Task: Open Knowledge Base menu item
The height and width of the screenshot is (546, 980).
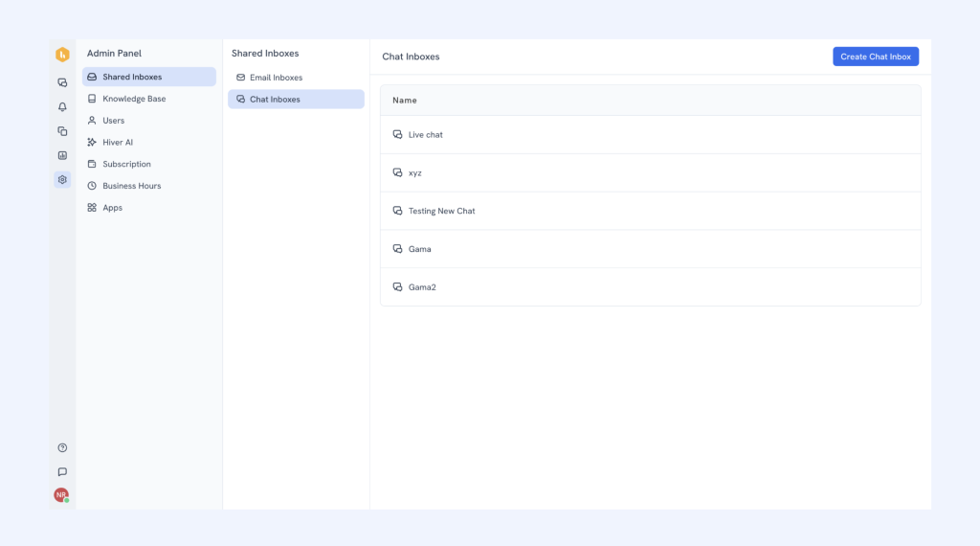Action: click(x=134, y=99)
